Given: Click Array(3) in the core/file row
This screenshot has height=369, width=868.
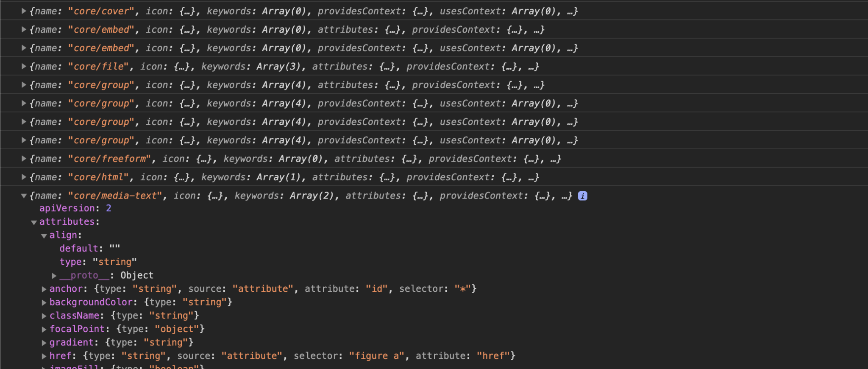Looking at the screenshot, I should pos(278,67).
